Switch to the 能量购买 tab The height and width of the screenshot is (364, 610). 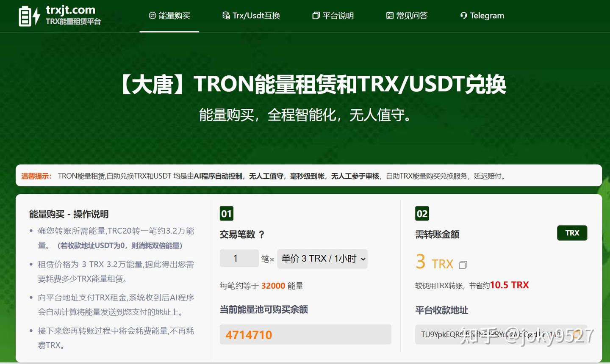click(169, 16)
